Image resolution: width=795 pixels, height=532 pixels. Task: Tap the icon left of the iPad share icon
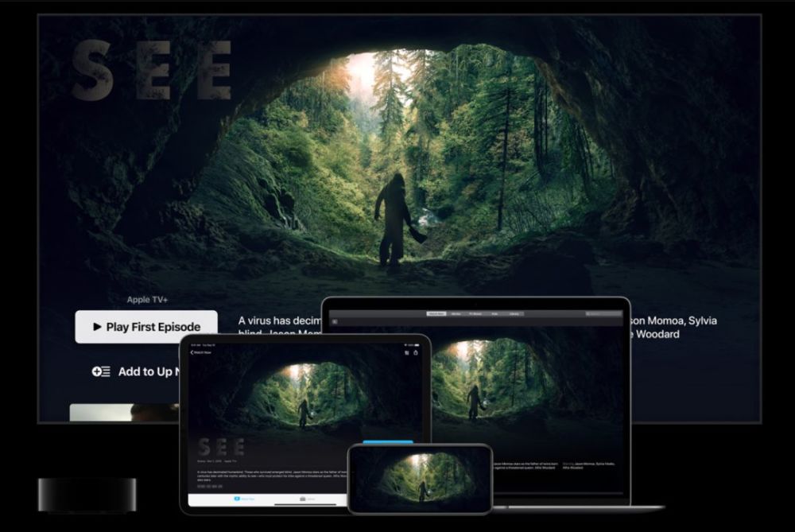pos(406,352)
